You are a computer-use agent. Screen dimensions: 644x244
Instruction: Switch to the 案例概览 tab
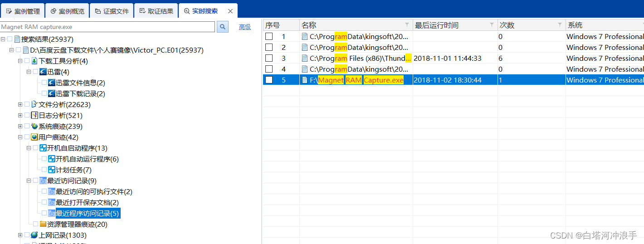tap(67, 11)
